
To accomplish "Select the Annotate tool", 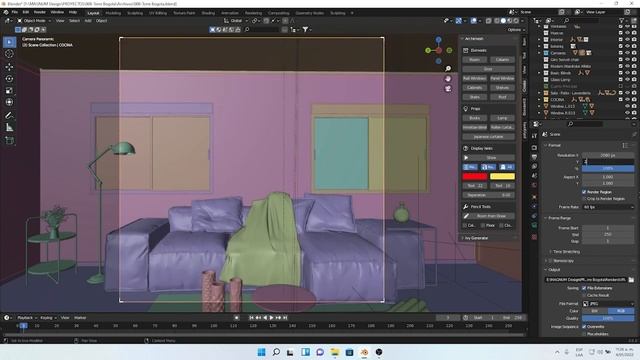I will (9, 116).
